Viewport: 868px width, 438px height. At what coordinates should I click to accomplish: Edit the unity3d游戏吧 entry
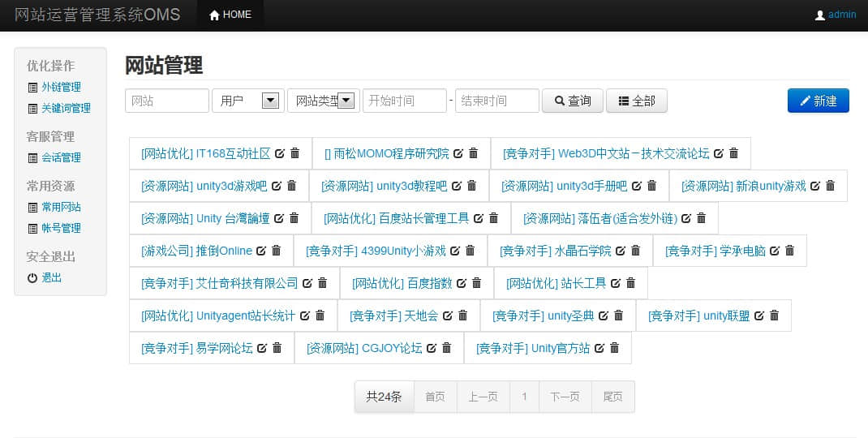277,186
